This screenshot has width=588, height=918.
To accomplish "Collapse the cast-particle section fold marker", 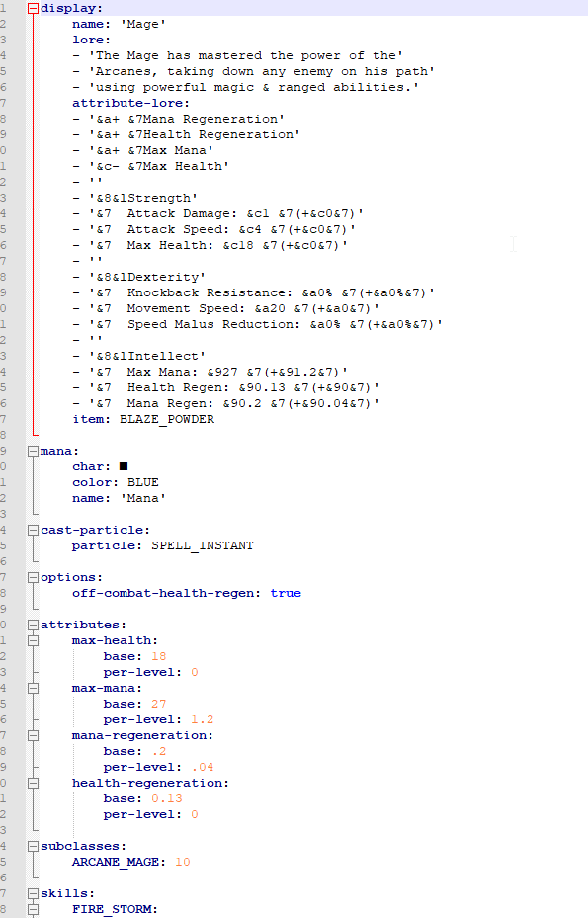I will click(34, 530).
